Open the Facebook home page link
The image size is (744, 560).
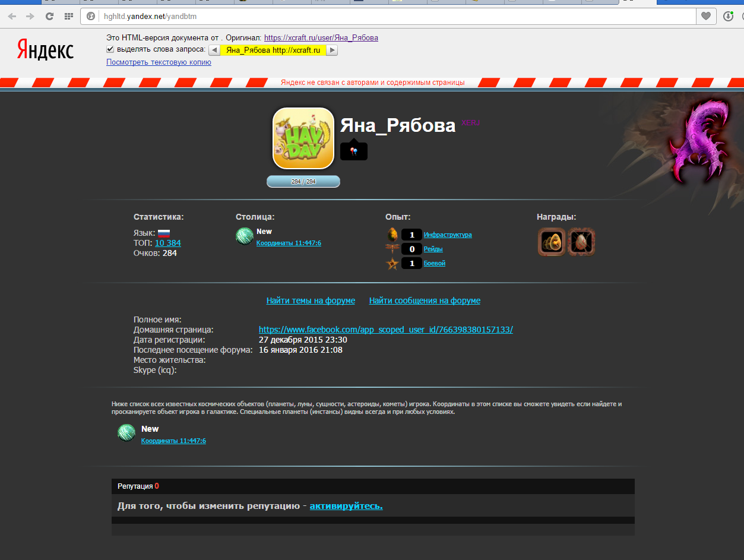[x=386, y=330]
